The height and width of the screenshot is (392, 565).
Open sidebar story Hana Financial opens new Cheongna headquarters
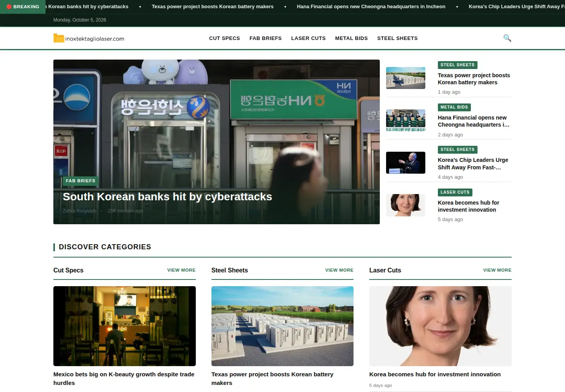pos(474,121)
